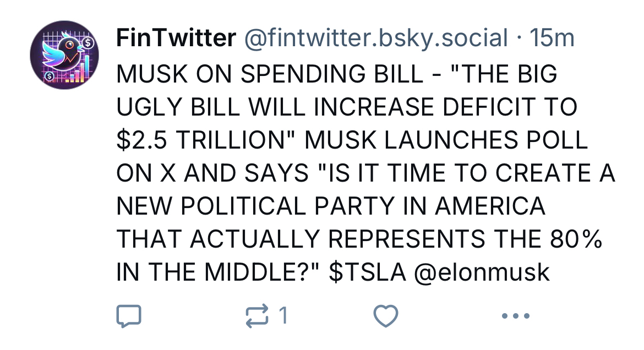
Task: Click the "NEW POLITICAL PARTY IN AMERICA" line
Action: coord(330,206)
